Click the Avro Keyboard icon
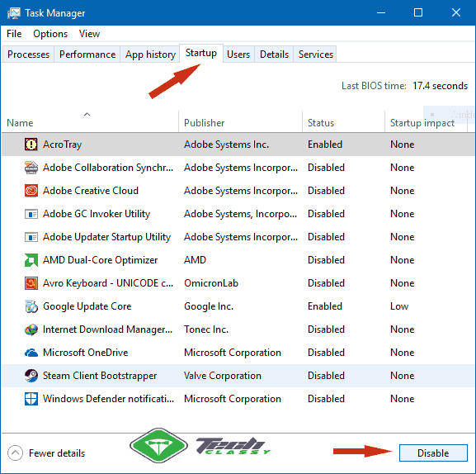 point(31,283)
